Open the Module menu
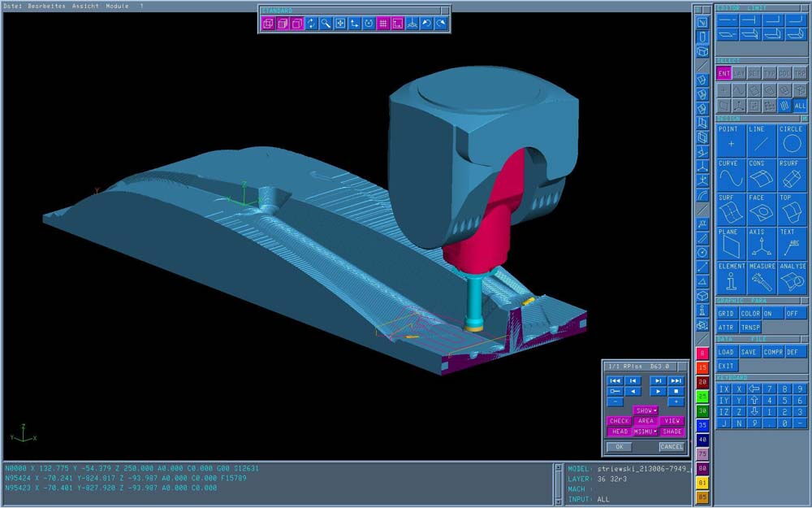The image size is (812, 508). (117, 5)
